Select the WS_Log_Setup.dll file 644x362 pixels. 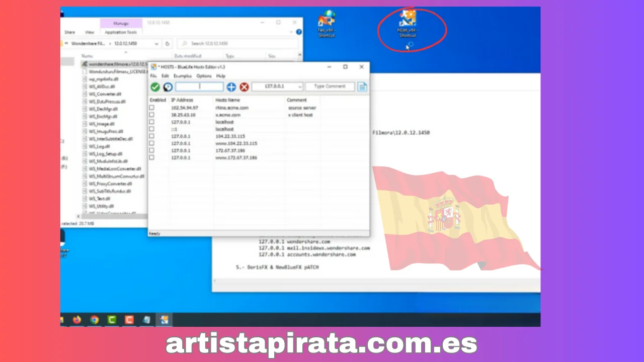coord(105,154)
